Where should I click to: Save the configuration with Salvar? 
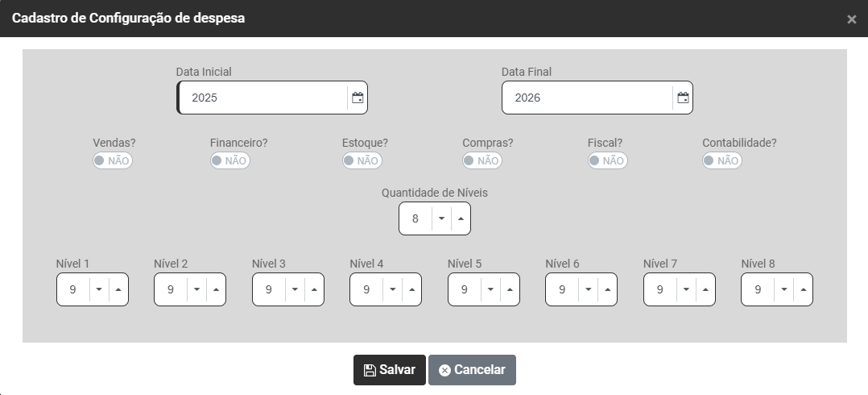pos(390,370)
